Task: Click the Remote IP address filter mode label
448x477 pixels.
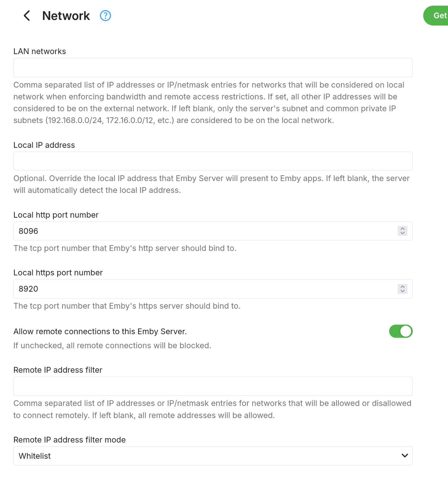Action: tap(70, 440)
